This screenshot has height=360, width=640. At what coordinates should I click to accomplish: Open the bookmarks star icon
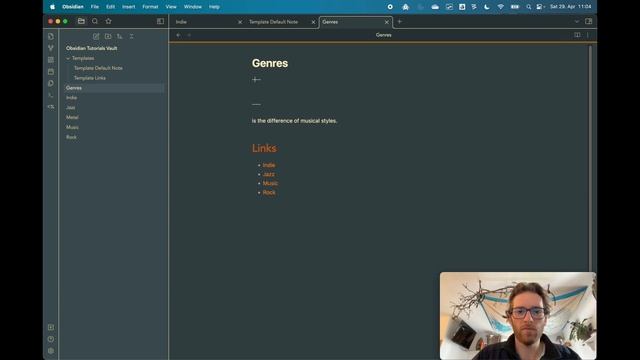pos(108,21)
